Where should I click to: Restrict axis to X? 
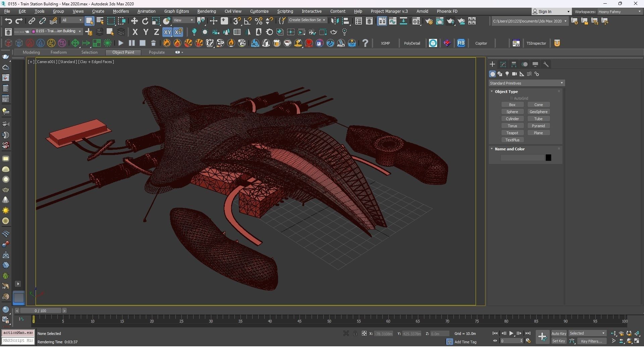135,32
